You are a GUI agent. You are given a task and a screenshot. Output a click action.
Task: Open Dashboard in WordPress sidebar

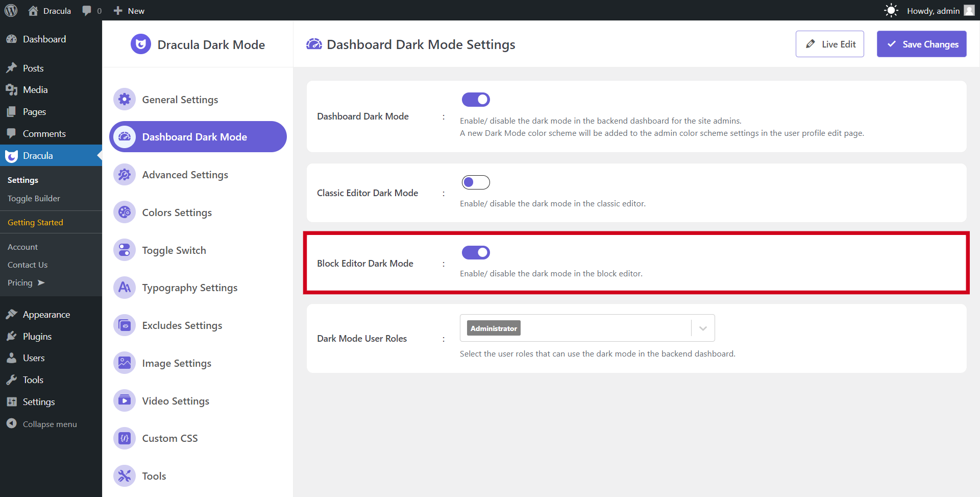click(x=51, y=39)
